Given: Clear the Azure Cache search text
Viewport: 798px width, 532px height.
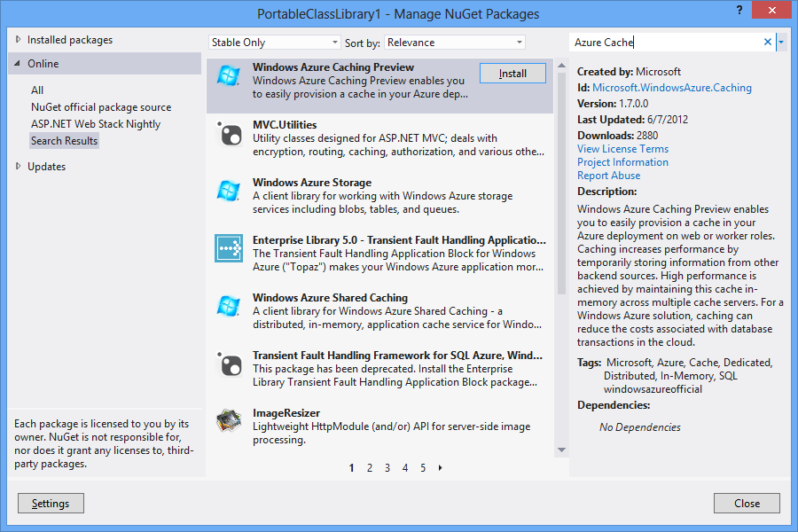Looking at the screenshot, I should pyautogui.click(x=768, y=42).
